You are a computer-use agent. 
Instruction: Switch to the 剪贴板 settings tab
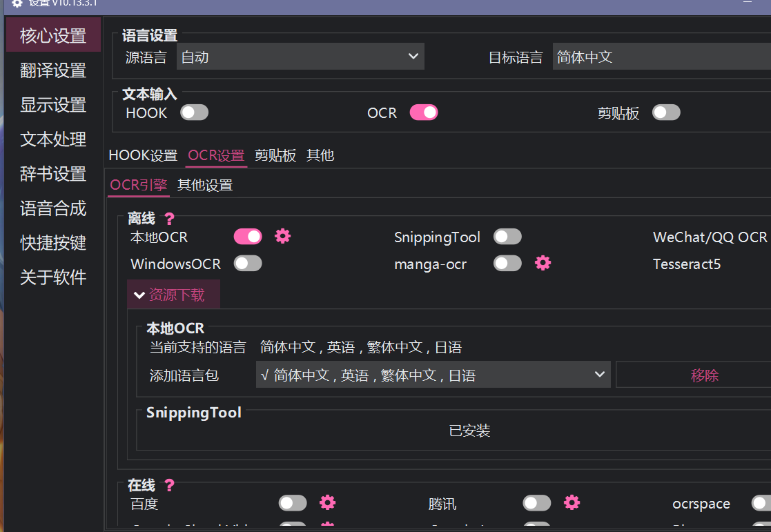pyautogui.click(x=275, y=155)
